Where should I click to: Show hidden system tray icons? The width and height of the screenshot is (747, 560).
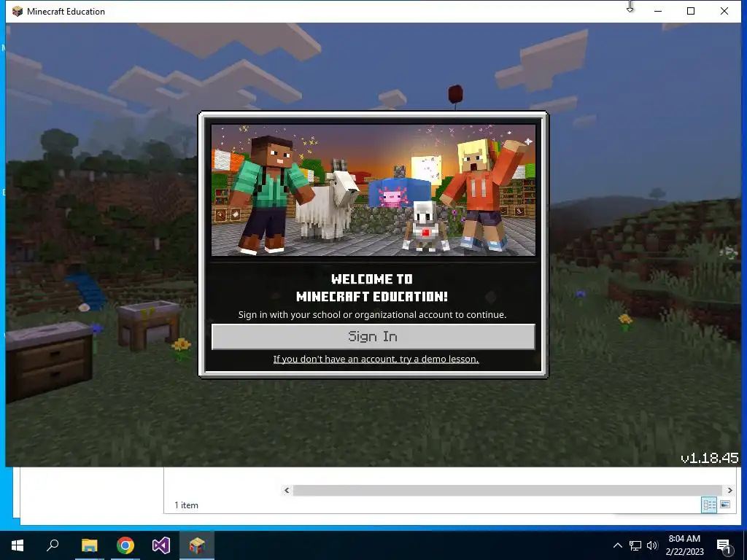pyautogui.click(x=617, y=545)
